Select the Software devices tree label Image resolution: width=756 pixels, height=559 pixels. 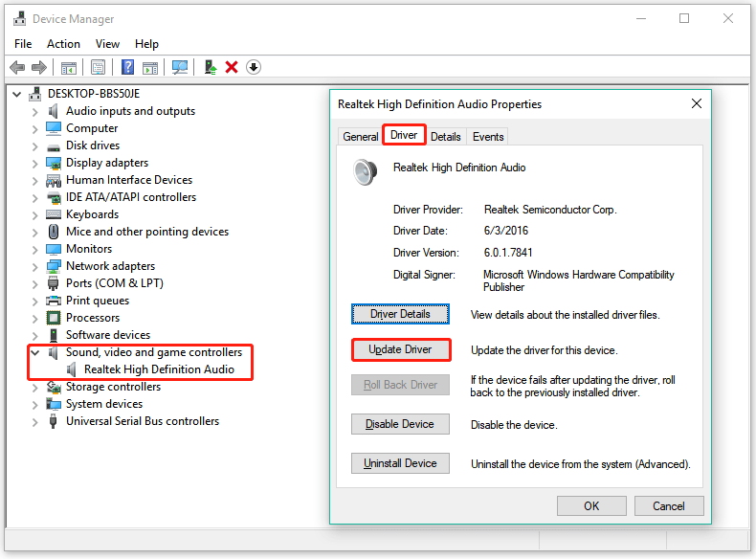coord(108,335)
